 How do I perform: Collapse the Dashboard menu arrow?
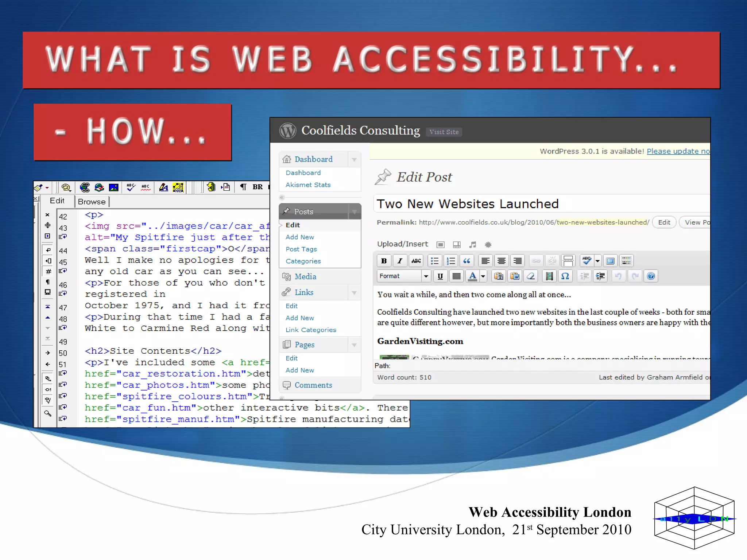click(354, 159)
